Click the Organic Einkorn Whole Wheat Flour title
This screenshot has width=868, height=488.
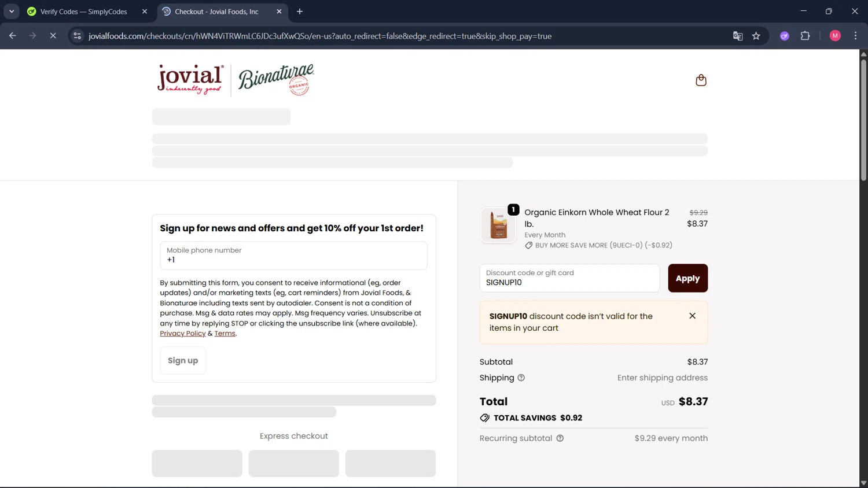point(597,218)
